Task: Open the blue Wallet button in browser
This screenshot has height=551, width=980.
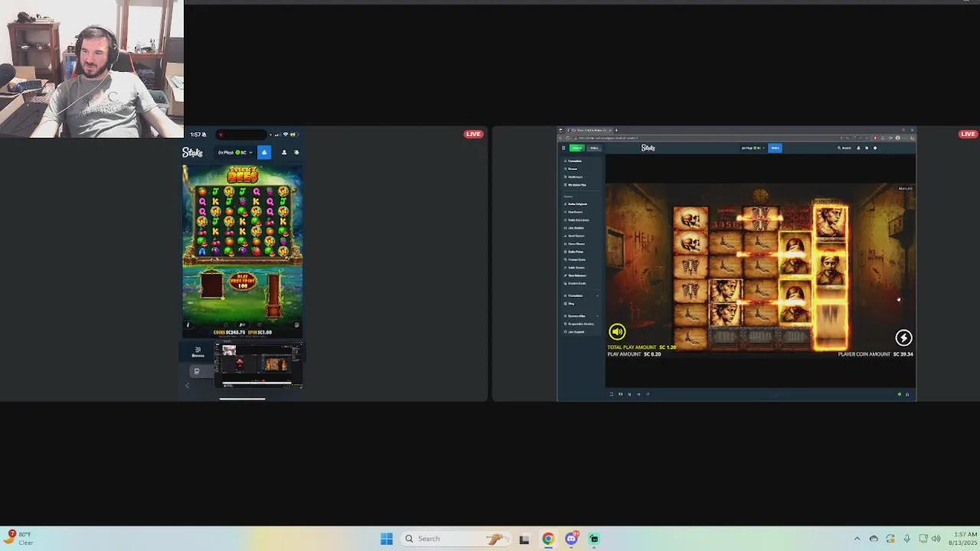Action: point(775,148)
